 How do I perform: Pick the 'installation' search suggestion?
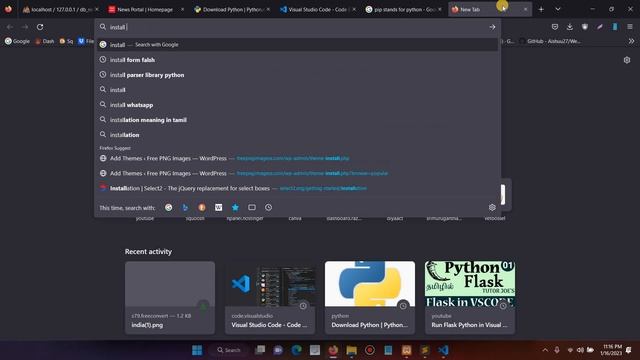click(297, 135)
